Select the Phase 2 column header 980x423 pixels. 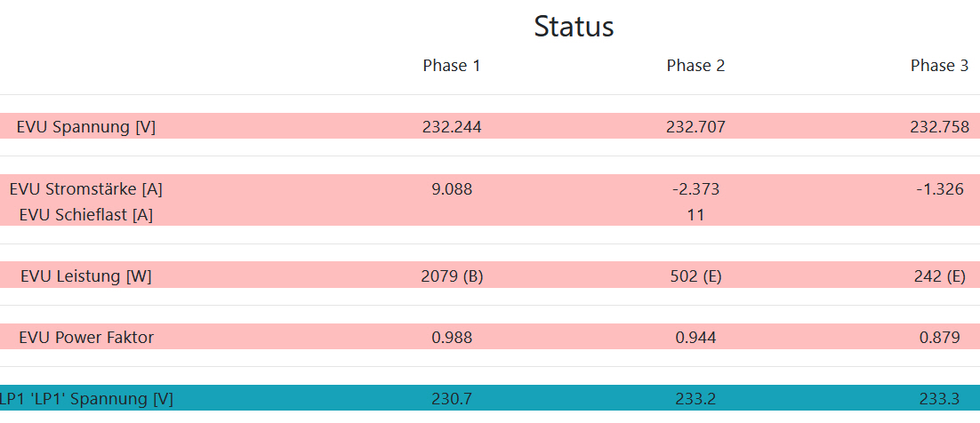695,66
